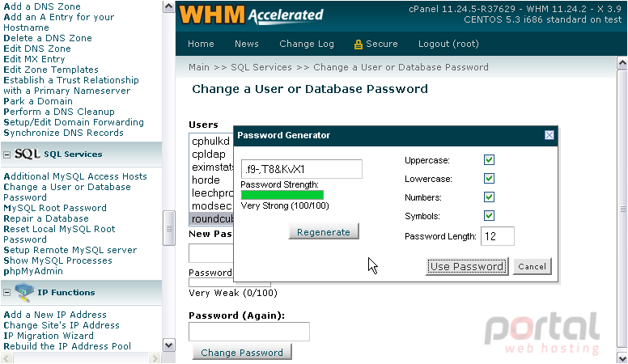The image size is (628, 364).
Task: Collapse the IP Functions section
Action: click(x=6, y=293)
